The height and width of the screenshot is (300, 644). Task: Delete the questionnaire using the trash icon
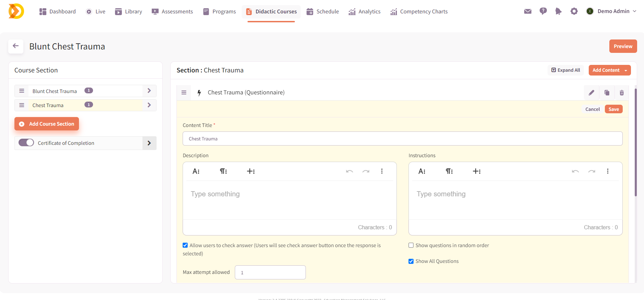(621, 93)
